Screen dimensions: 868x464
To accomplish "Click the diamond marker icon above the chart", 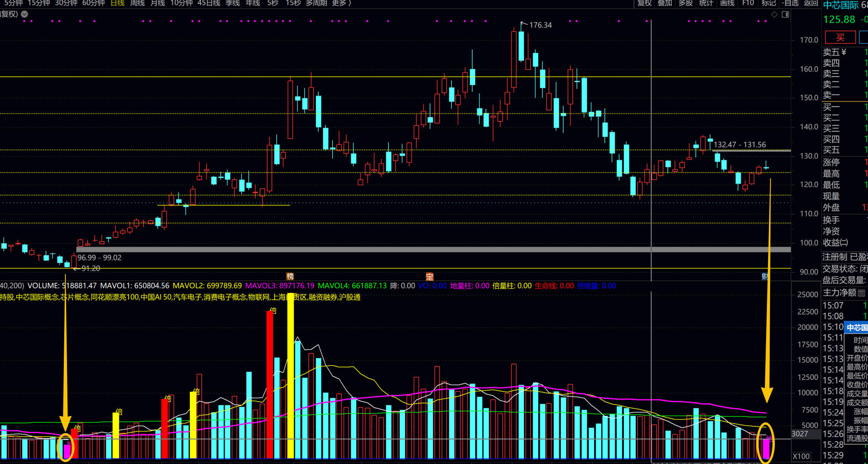I will tap(774, 14).
